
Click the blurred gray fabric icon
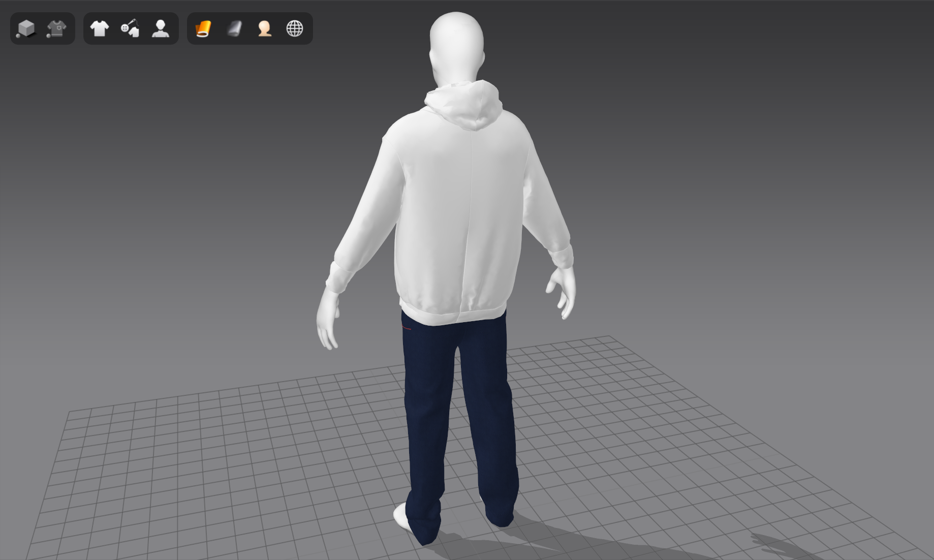coord(234,28)
